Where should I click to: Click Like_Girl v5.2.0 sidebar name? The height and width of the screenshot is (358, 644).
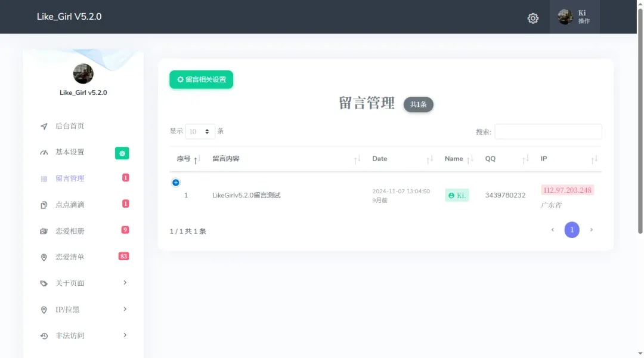[x=83, y=93]
